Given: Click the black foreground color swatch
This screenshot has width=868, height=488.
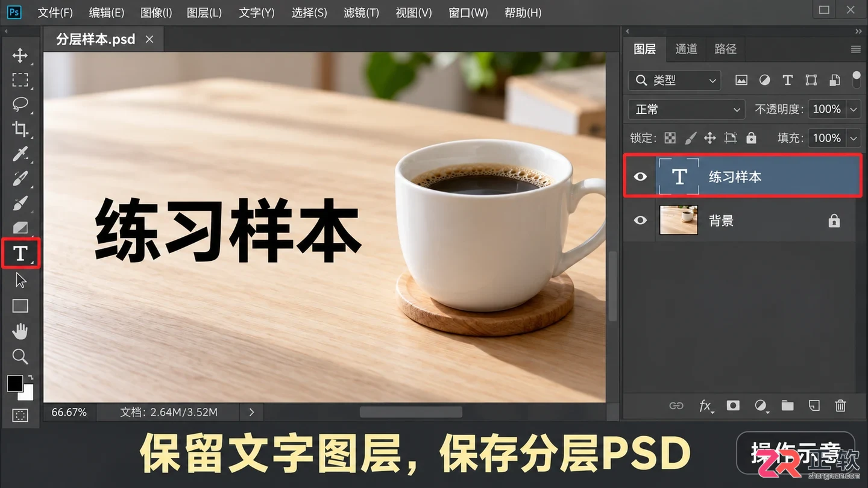Looking at the screenshot, I should [14, 383].
